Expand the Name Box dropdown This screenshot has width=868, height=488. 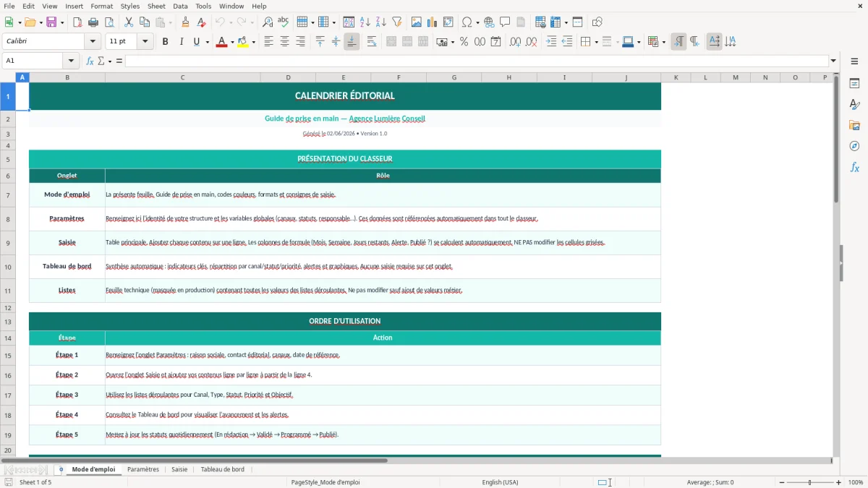(71, 61)
